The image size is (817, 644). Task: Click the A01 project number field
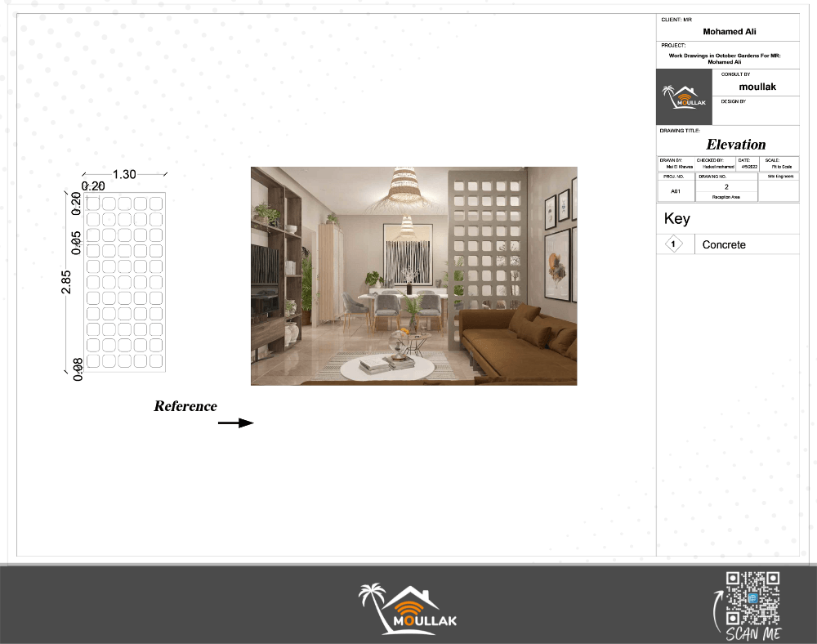click(676, 191)
